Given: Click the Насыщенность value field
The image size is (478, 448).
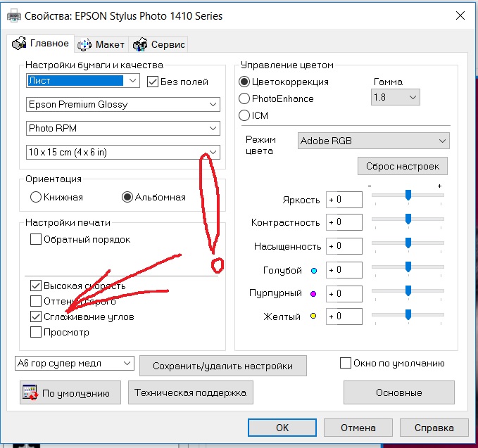Looking at the screenshot, I should [x=344, y=246].
